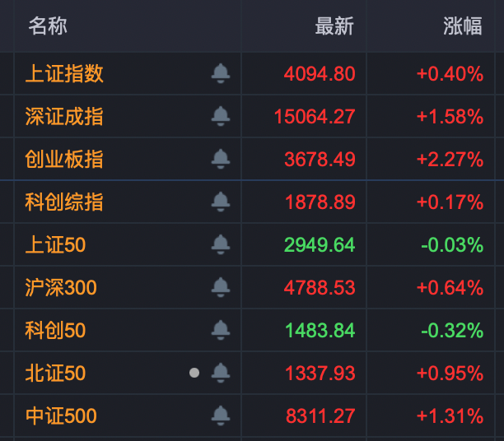Open the 上证指数 index row
Screen dimensions: 504x441
click(64, 74)
